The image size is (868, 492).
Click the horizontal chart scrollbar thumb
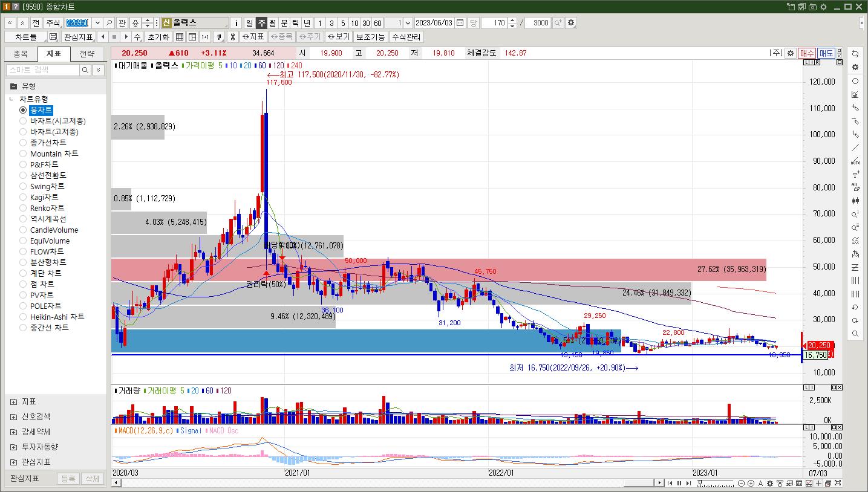(640, 483)
